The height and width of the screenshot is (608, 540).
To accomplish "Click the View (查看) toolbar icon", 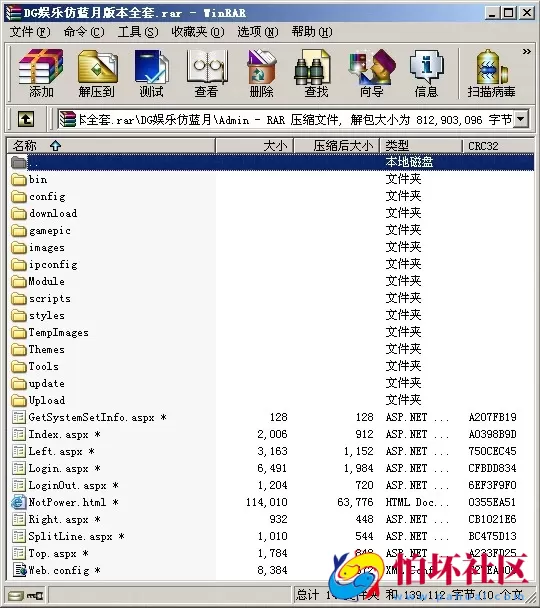I will [206, 73].
